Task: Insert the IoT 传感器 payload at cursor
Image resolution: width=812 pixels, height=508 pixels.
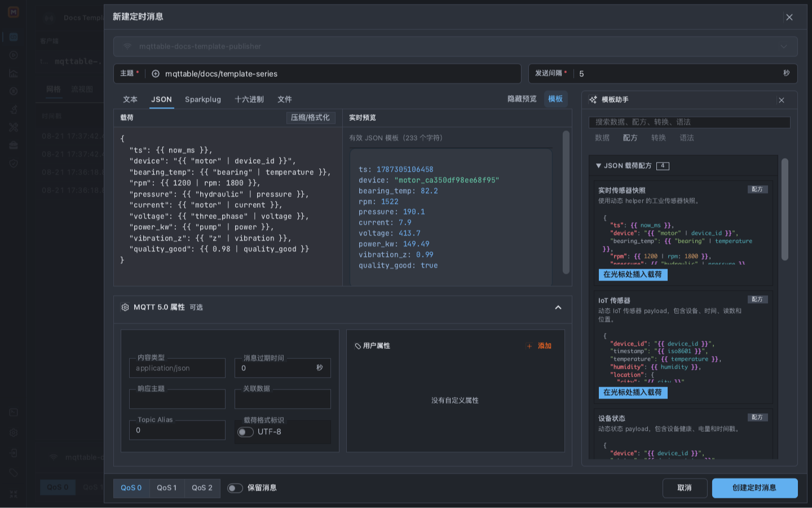Action: tap(633, 393)
